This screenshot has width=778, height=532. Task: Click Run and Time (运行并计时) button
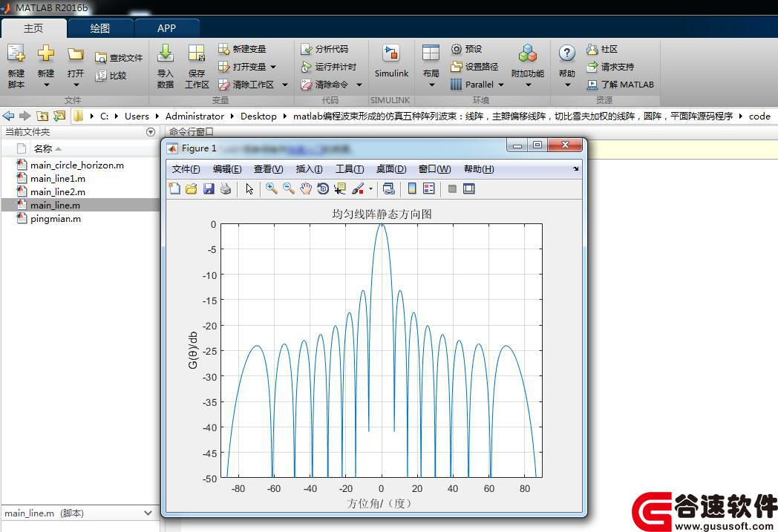[328, 67]
